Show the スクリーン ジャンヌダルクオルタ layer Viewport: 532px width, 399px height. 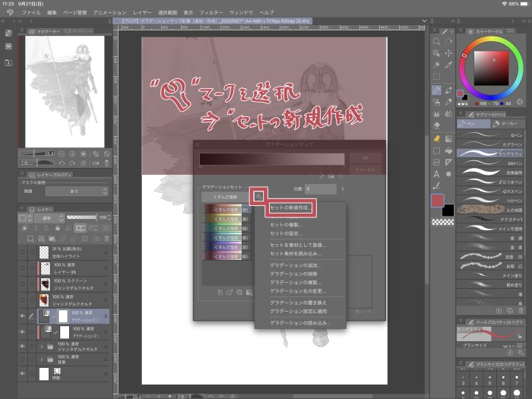pos(22,284)
